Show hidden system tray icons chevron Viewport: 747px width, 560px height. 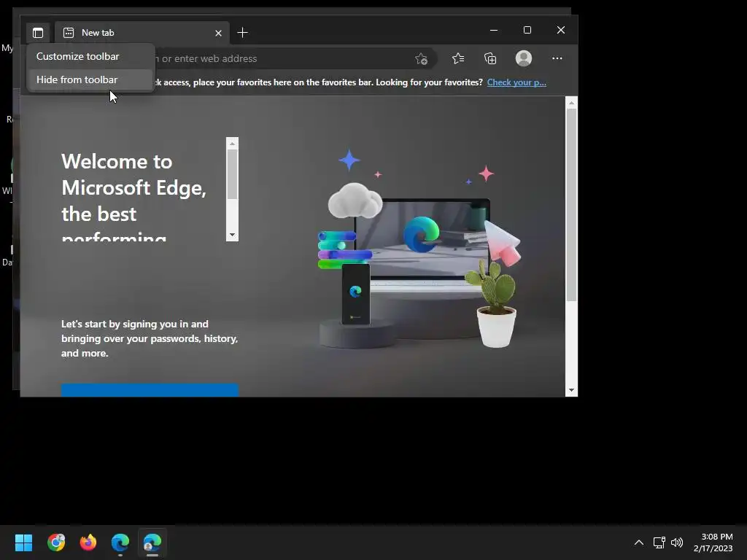639,542
